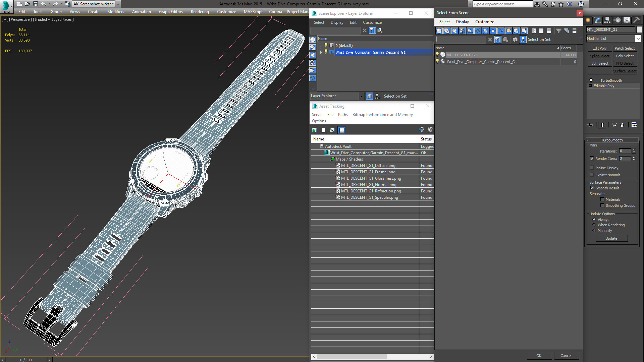Open the Modifiers menu in main menu bar

(115, 12)
